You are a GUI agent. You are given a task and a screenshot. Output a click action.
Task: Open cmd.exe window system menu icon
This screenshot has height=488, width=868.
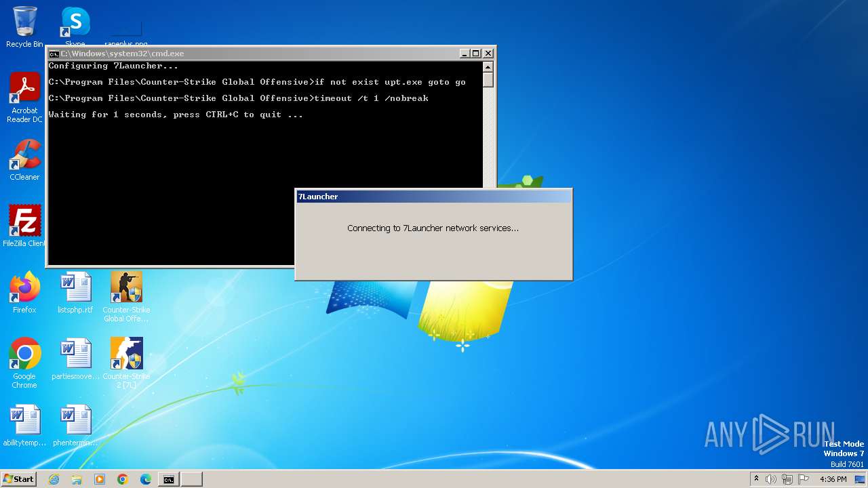point(54,54)
